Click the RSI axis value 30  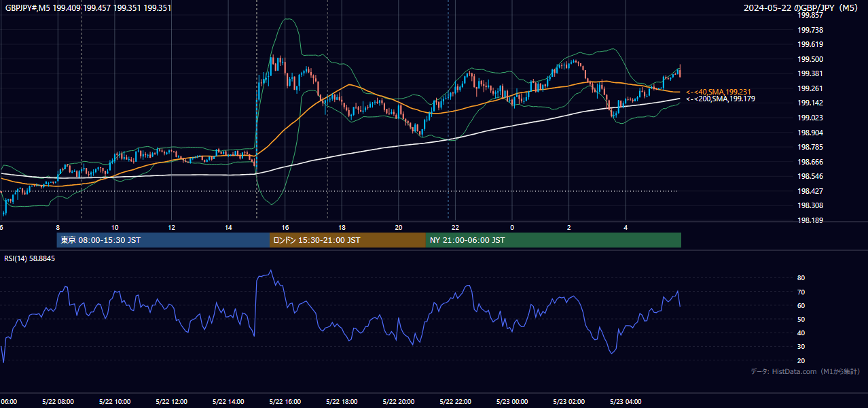(x=801, y=347)
